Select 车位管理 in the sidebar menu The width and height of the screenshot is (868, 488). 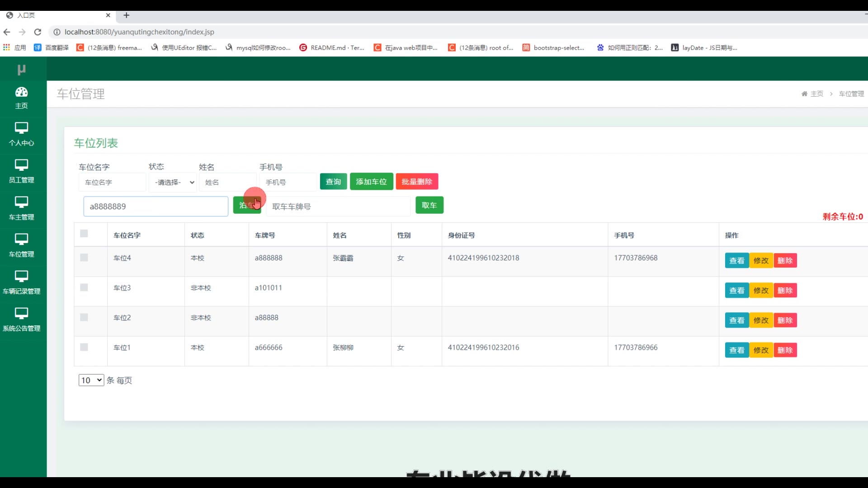point(21,245)
